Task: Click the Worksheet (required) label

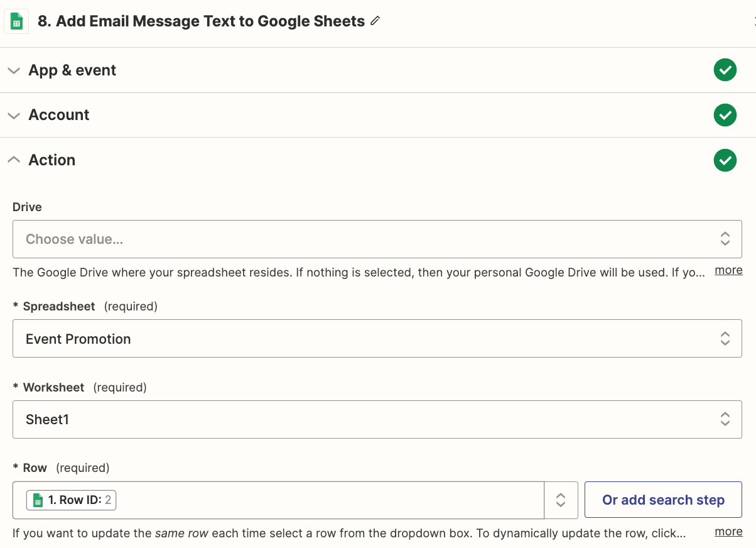Action: [x=80, y=387]
